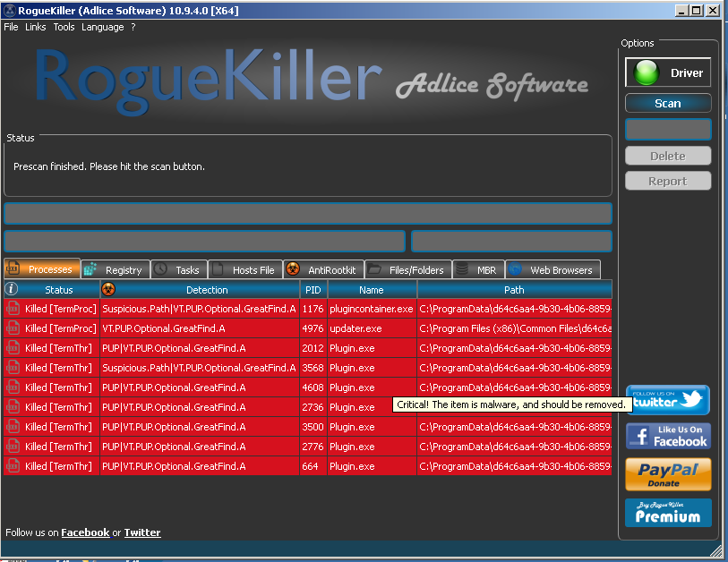Switch to the Tasks tab
This screenshot has width=728, height=562.
179,269
